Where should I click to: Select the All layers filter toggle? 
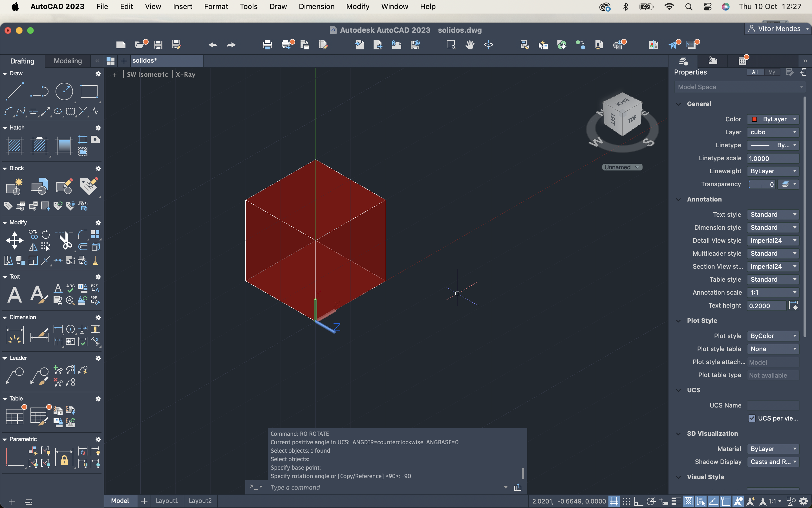tap(754, 72)
